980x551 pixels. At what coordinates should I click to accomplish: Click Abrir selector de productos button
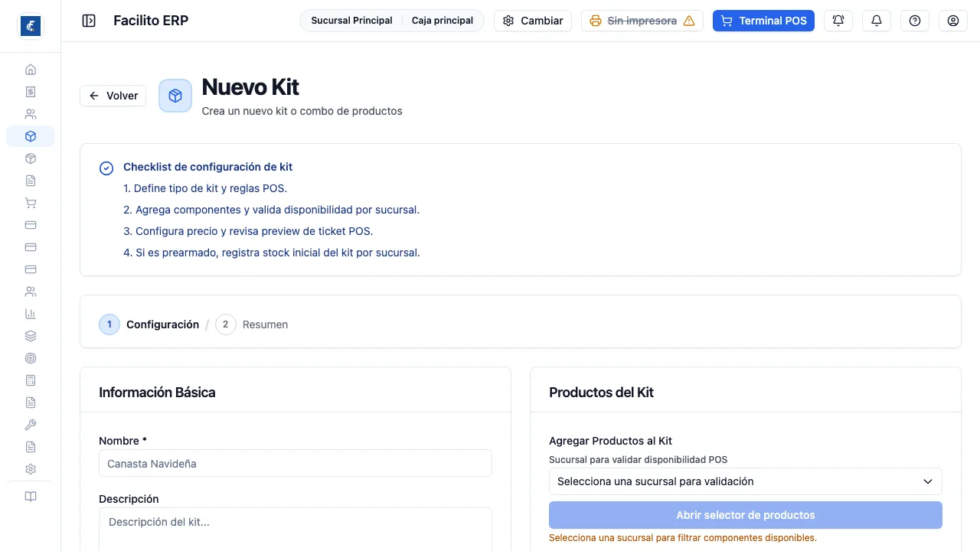click(746, 515)
